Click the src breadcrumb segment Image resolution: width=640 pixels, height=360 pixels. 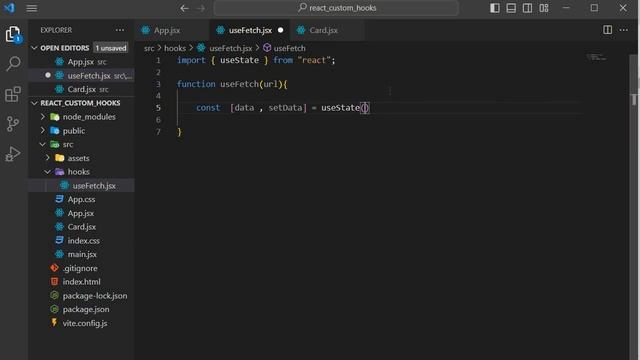point(149,48)
